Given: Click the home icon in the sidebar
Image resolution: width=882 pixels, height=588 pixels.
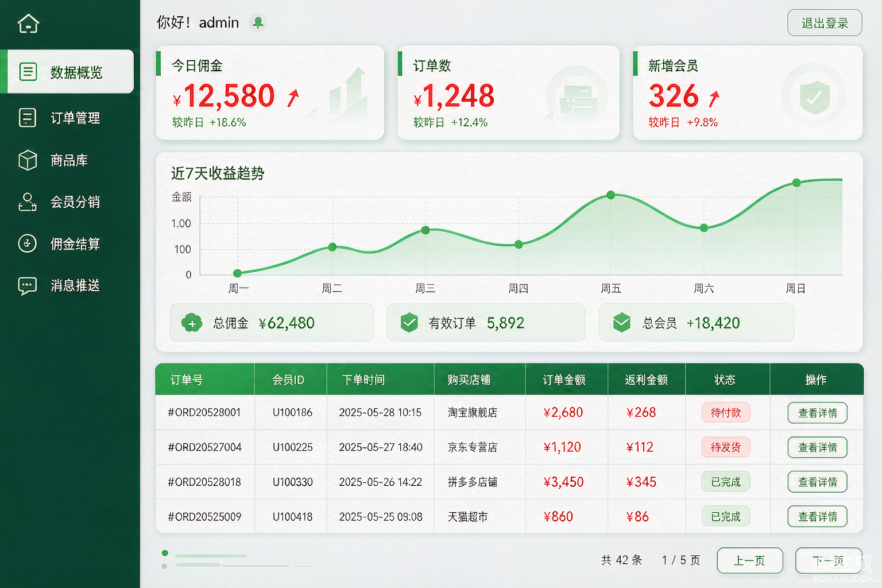Looking at the screenshot, I should pos(28,24).
